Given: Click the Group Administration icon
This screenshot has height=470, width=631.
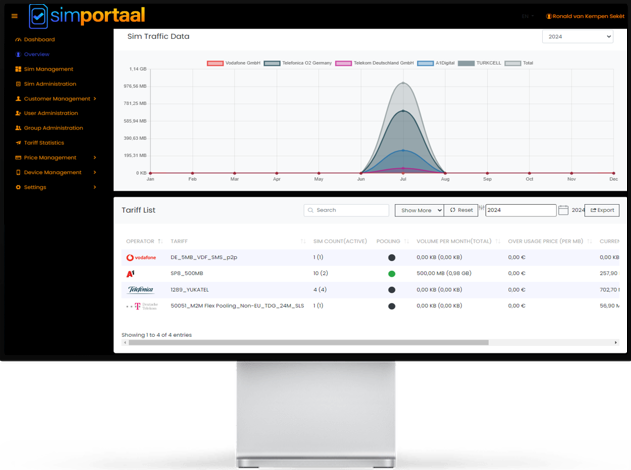Looking at the screenshot, I should pyautogui.click(x=18, y=128).
